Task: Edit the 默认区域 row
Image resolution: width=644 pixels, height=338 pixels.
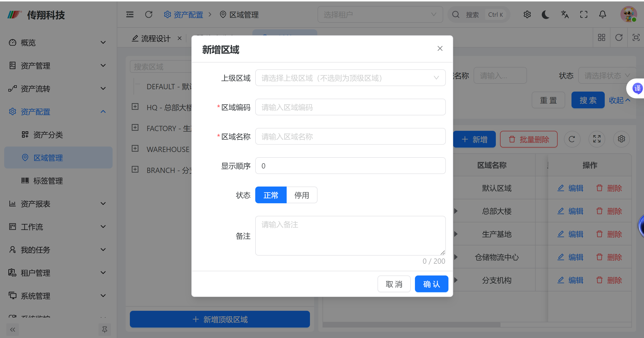Action: (571, 188)
